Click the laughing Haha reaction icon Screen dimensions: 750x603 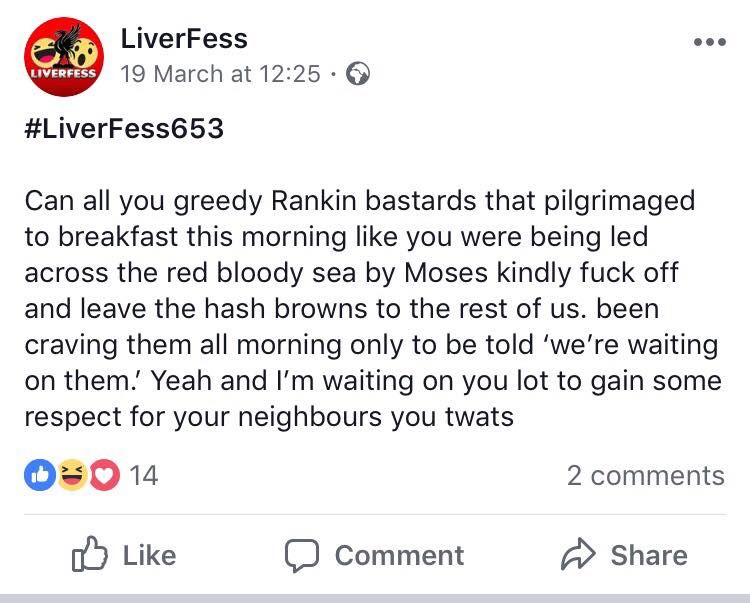pos(72,475)
